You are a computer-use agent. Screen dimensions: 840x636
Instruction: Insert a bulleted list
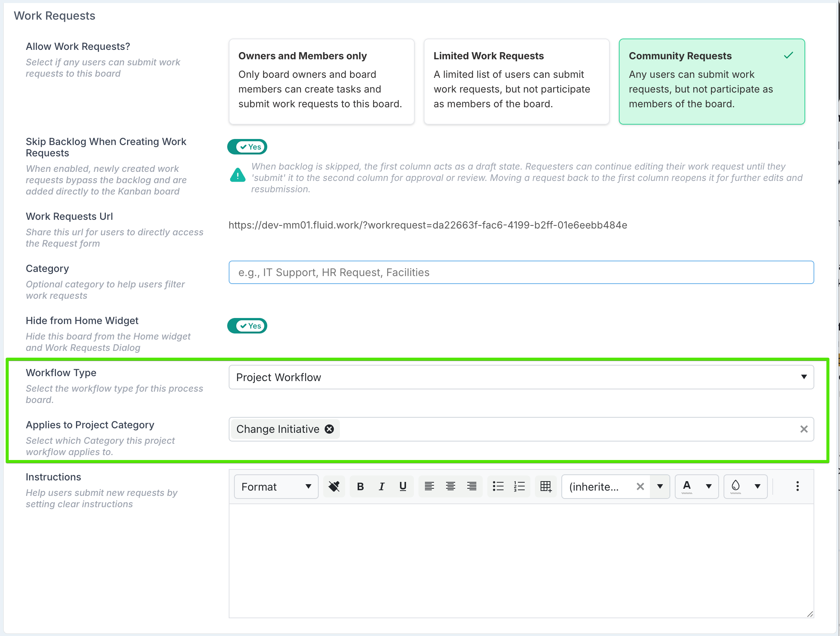498,486
